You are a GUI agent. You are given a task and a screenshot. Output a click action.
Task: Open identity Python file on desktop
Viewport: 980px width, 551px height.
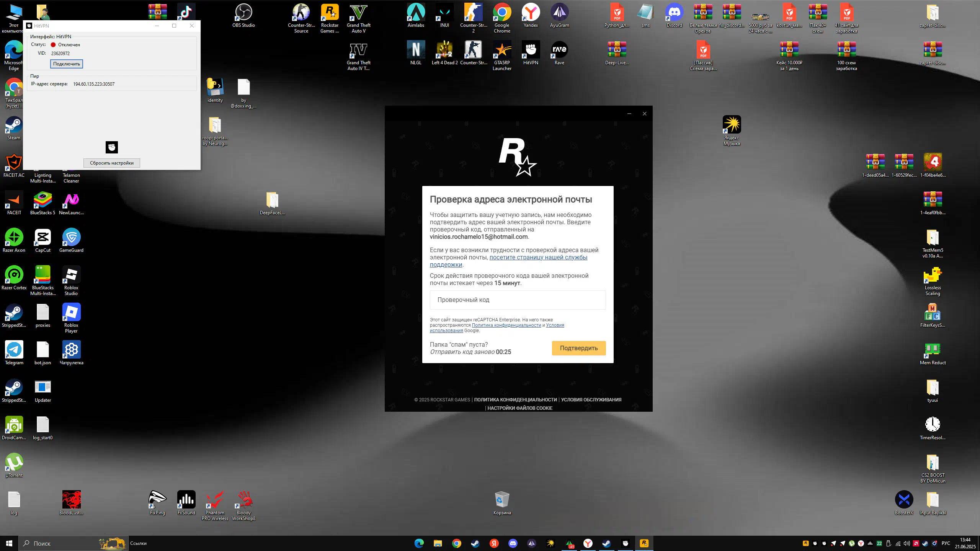[x=215, y=91]
